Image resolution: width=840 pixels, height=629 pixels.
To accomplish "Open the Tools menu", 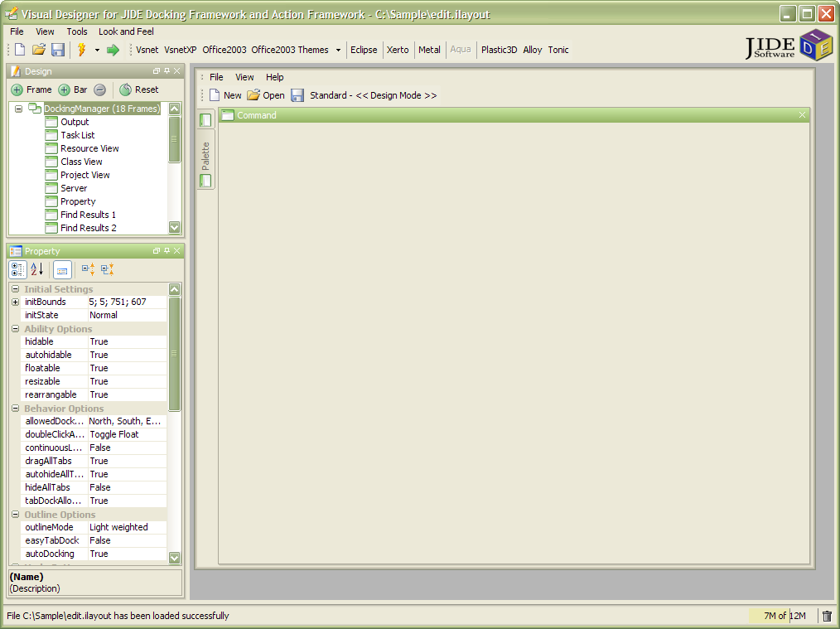I will pyautogui.click(x=76, y=31).
